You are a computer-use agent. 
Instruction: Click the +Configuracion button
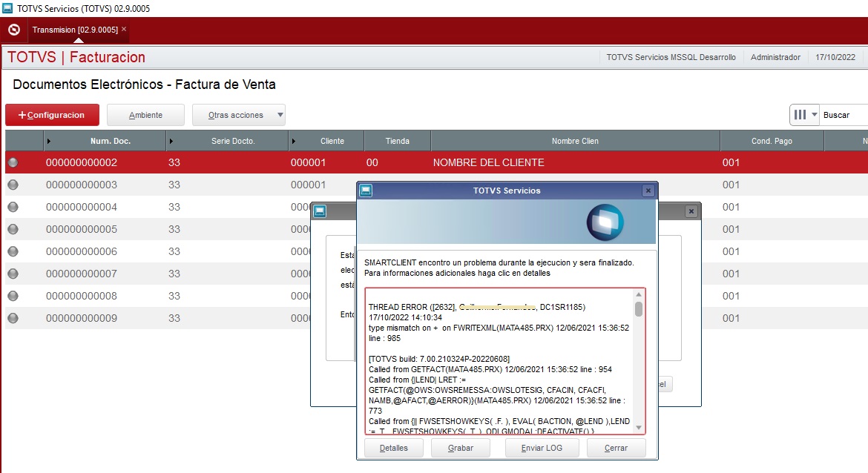tap(52, 115)
